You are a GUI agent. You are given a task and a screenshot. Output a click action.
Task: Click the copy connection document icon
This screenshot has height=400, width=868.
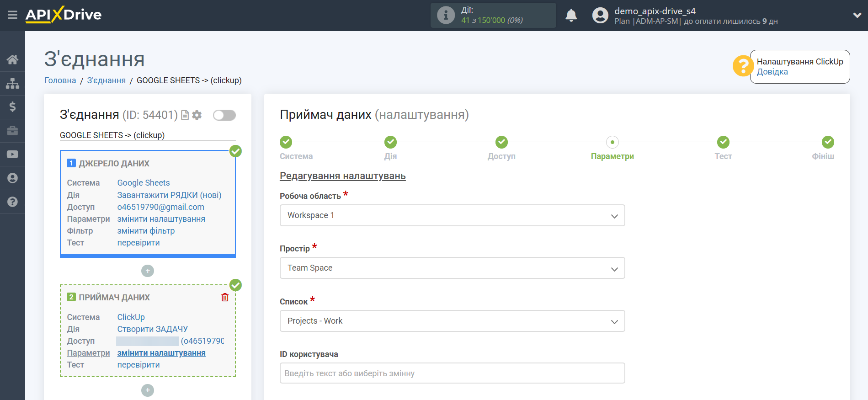pos(185,115)
